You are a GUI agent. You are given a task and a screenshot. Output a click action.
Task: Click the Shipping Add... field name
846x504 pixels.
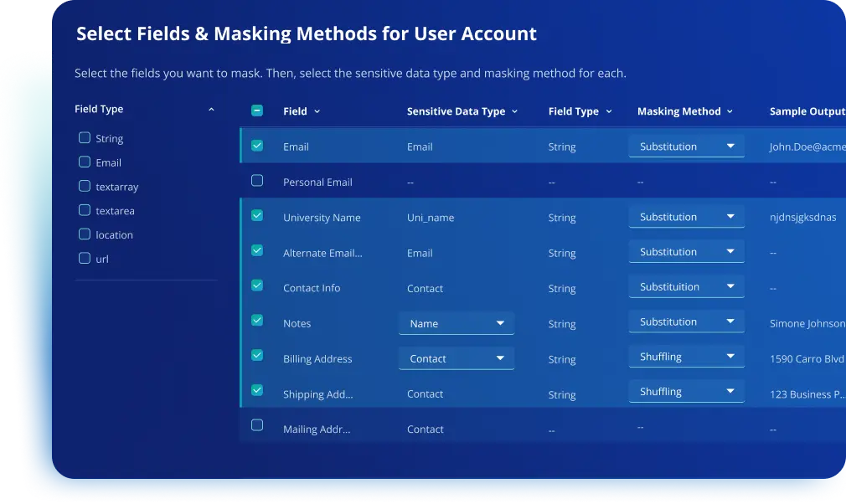[x=317, y=394]
